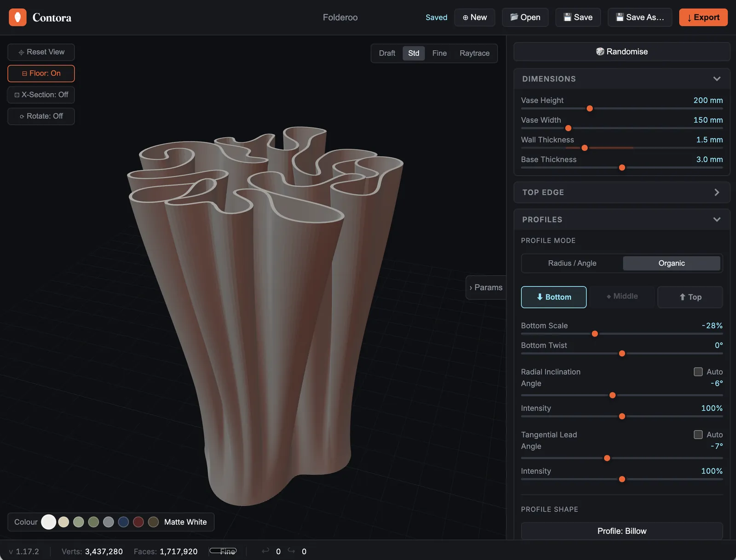The height and width of the screenshot is (560, 736).
Task: Select Organic profile mode
Action: [x=671, y=263]
